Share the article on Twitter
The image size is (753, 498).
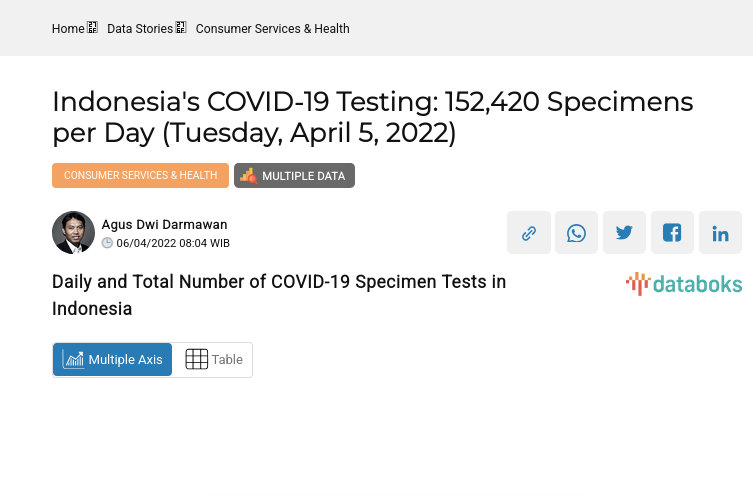[x=625, y=233]
